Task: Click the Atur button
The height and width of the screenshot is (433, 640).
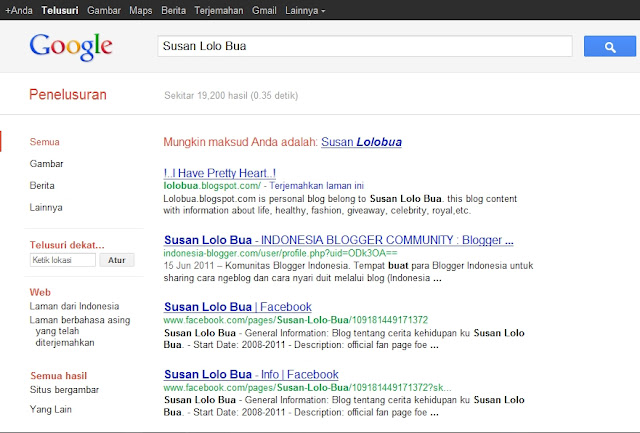Action: tap(117, 260)
